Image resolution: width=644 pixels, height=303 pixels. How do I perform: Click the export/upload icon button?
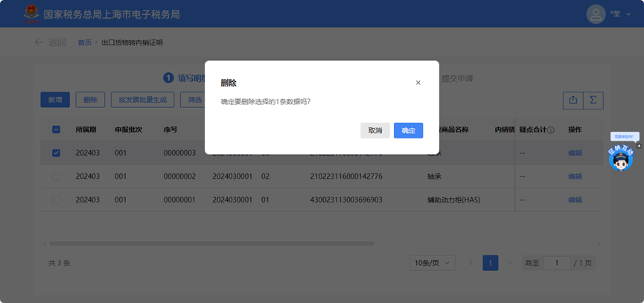pyautogui.click(x=573, y=100)
